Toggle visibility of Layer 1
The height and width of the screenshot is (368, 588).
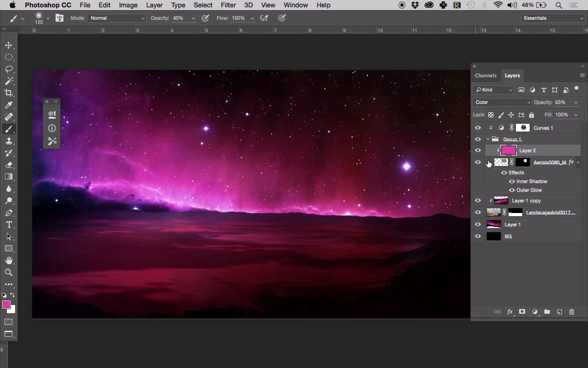click(478, 224)
